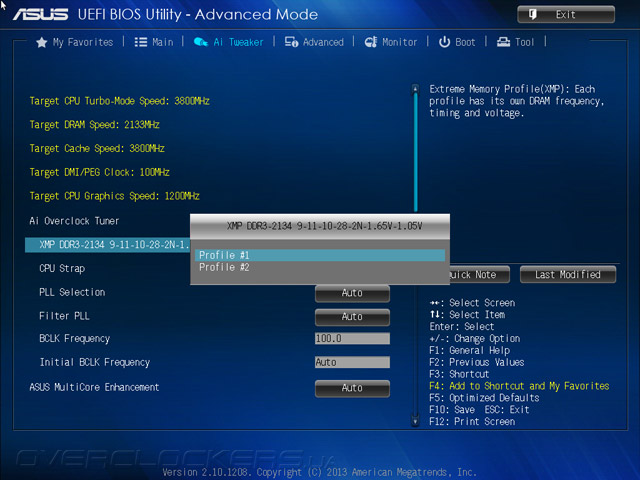
Task: Click the Initial BCLK Frequency Auto field
Action: click(x=352, y=362)
